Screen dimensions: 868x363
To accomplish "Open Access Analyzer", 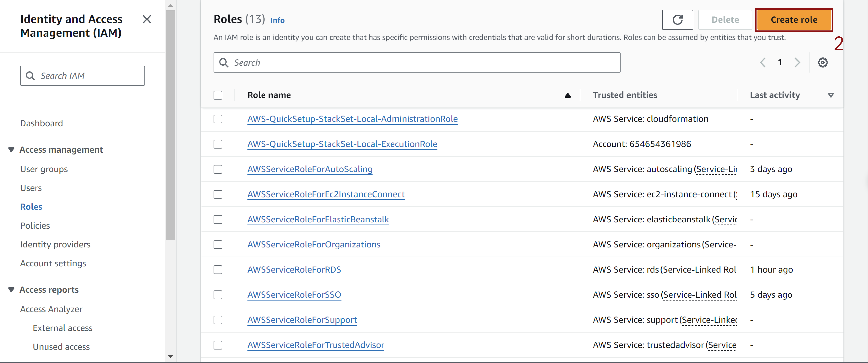I will 51,309.
